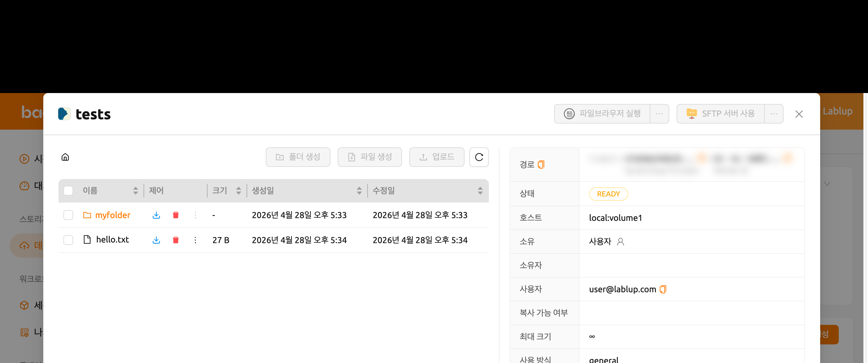This screenshot has width=868, height=363.
Task: Delete hello.txt with trash icon
Action: (176, 240)
